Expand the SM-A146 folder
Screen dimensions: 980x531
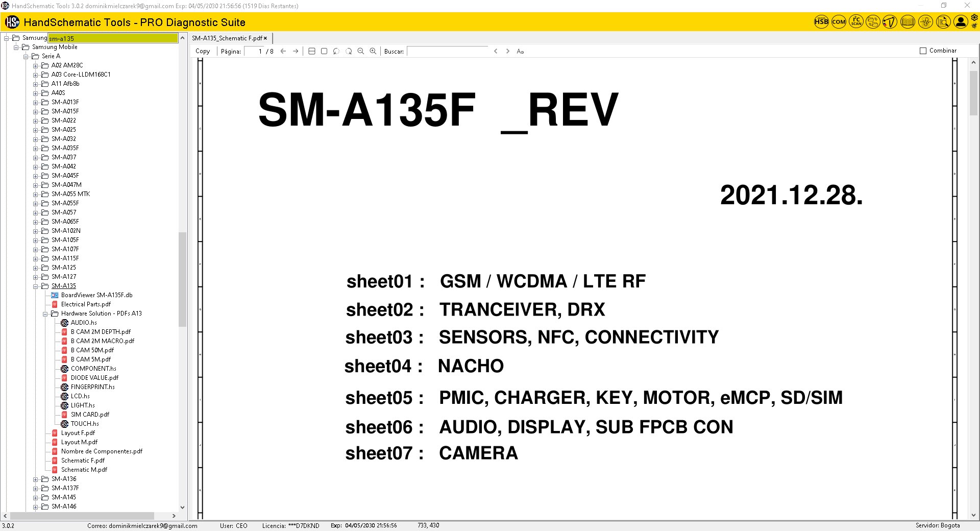pos(36,507)
